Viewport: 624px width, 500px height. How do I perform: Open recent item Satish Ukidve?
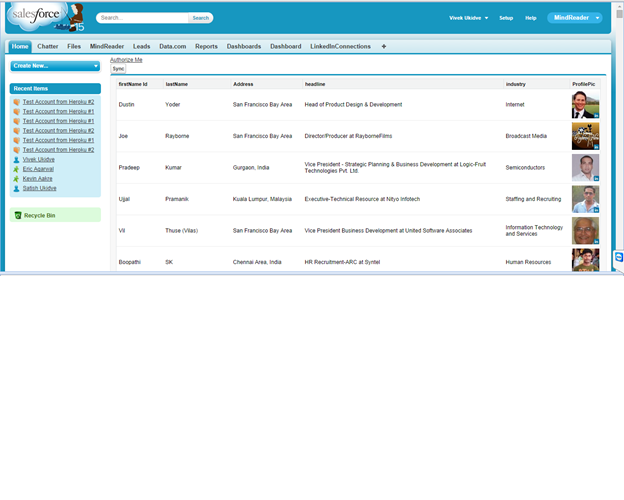tap(39, 188)
